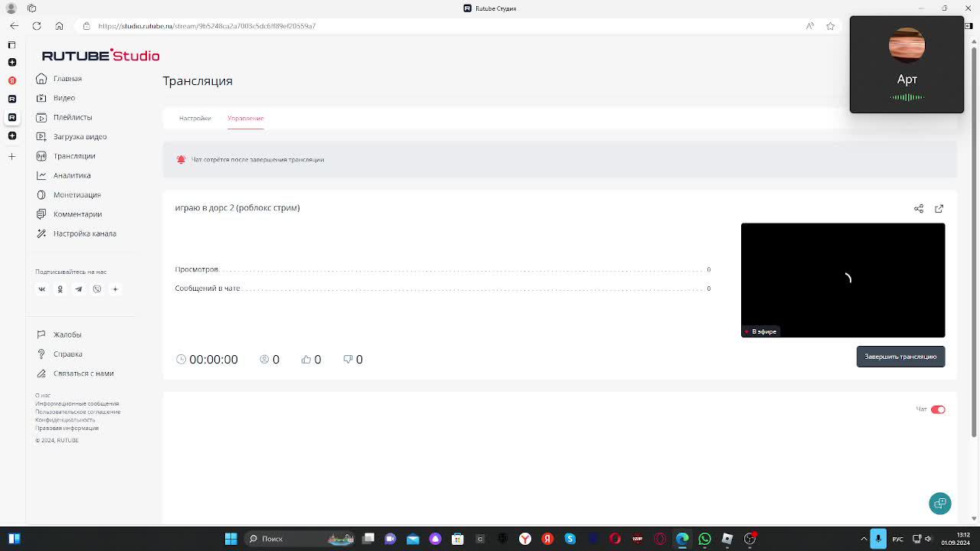Click the microphone tray indicator
The height and width of the screenshot is (551, 980).
pos(878,539)
